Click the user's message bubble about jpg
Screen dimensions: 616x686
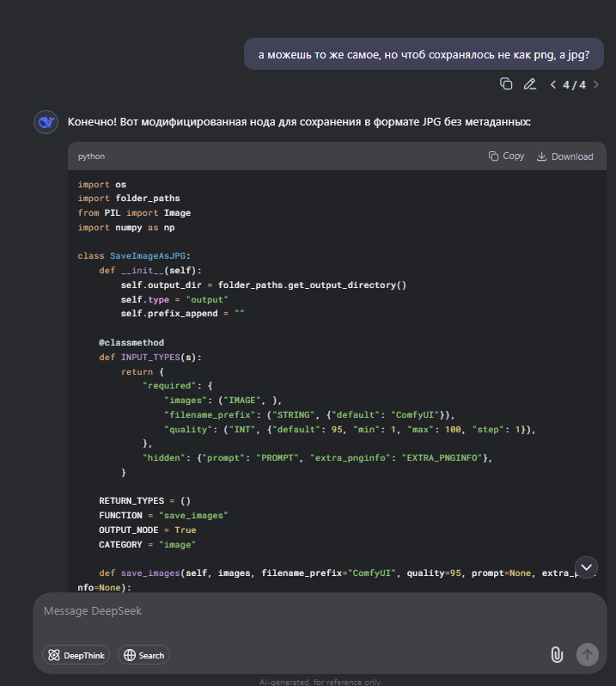point(424,54)
